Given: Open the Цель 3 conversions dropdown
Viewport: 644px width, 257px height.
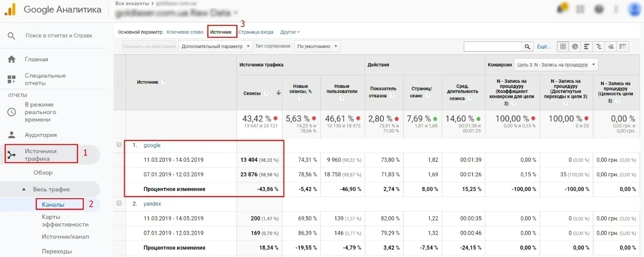Looking at the screenshot, I should (x=556, y=65).
